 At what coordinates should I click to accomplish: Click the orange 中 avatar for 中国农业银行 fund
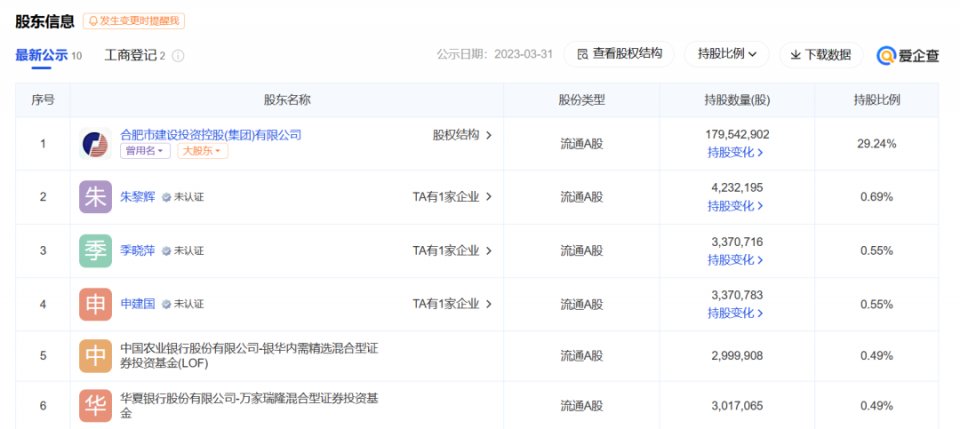pyautogui.click(x=96, y=356)
